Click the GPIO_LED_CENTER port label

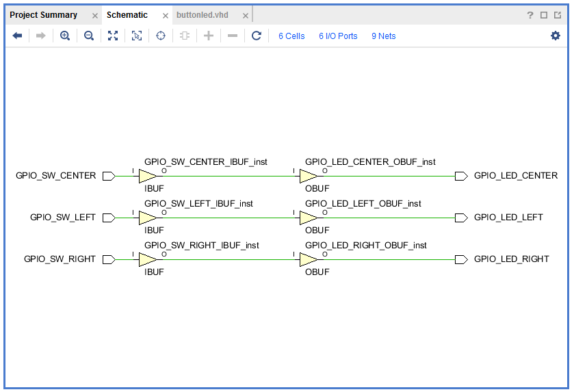516,176
